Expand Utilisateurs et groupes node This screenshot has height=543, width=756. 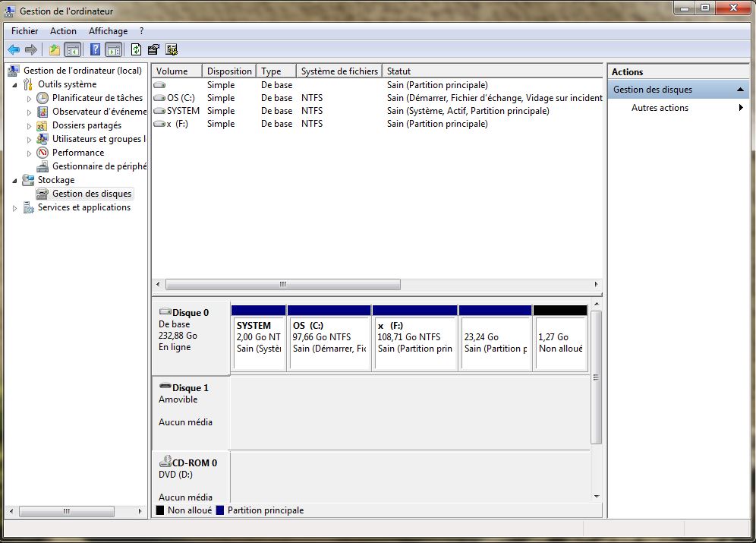point(29,140)
